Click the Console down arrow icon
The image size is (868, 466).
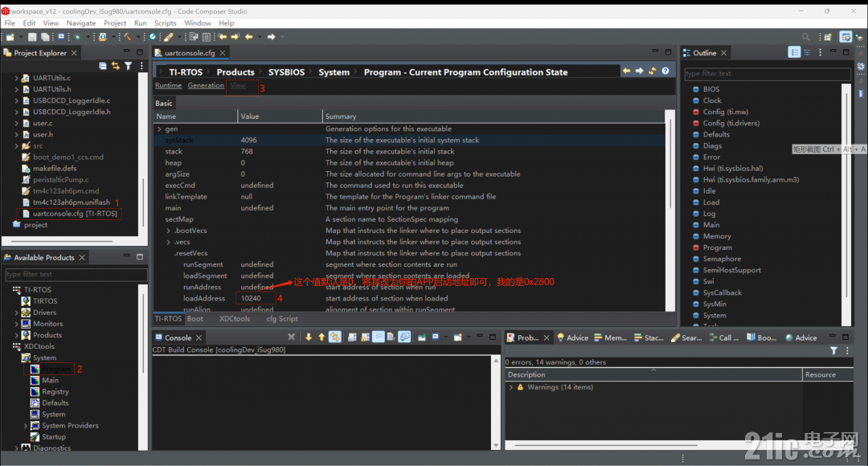[x=309, y=337]
